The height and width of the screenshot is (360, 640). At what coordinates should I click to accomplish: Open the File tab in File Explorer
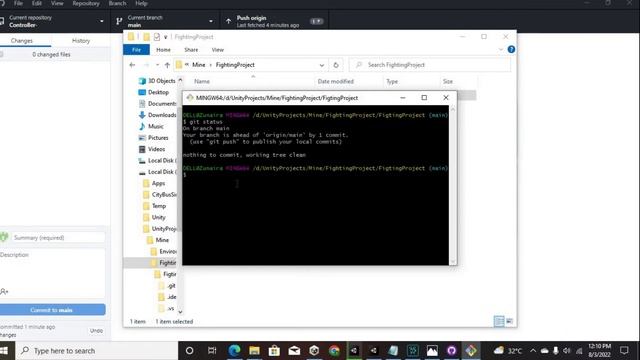point(136,50)
